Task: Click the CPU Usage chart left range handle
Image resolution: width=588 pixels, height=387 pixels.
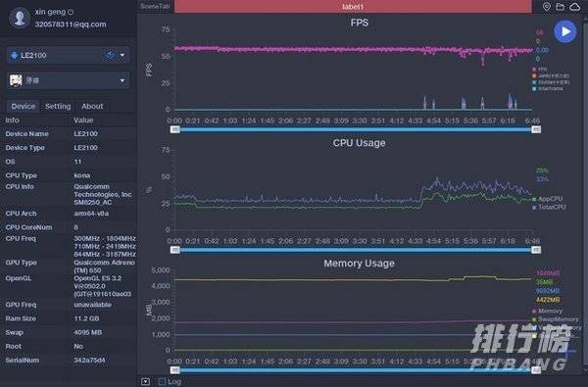Action: (175, 250)
